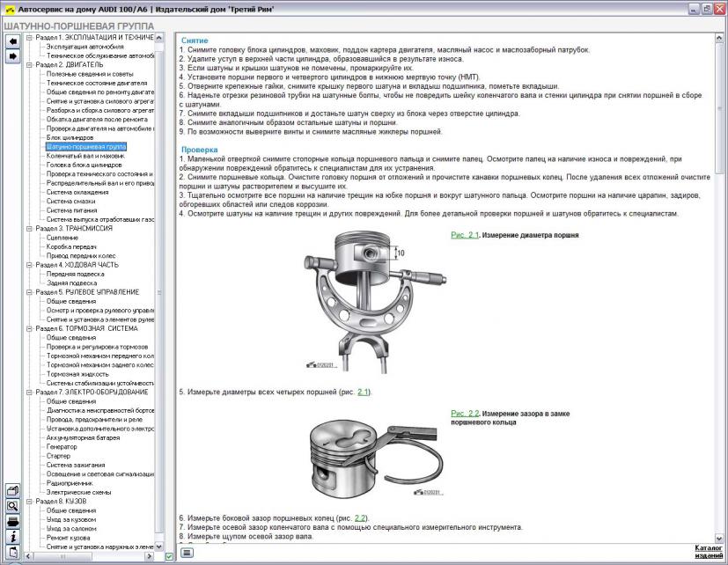Click the app icon in the title bar
The width and height of the screenshot is (728, 565).
click(x=10, y=9)
